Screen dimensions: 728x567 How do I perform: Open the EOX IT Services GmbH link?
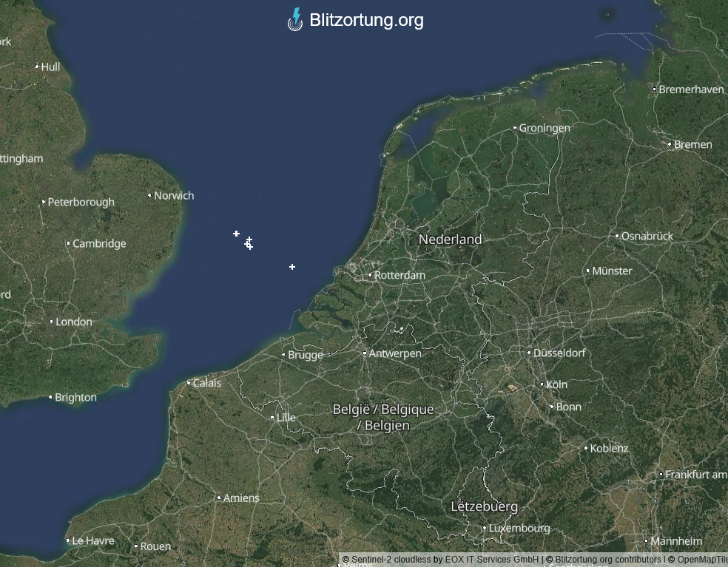[x=492, y=560]
